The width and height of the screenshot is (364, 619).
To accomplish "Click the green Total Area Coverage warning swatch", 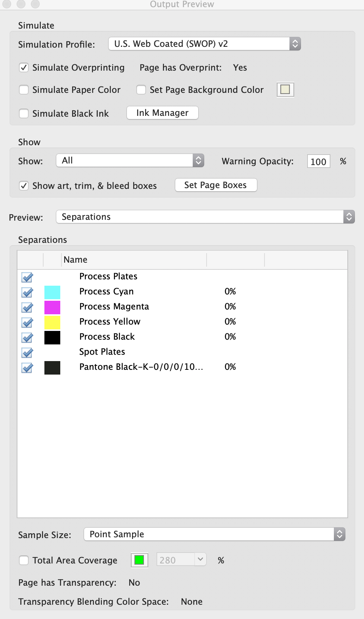I will (139, 560).
